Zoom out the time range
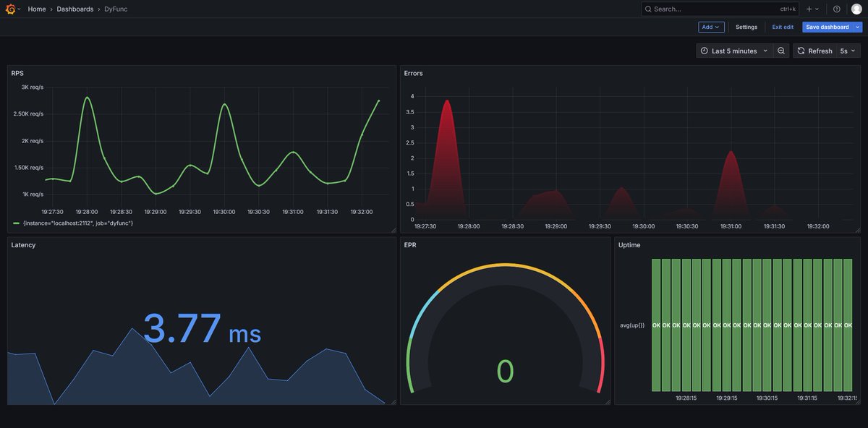This screenshot has height=428, width=868. click(781, 51)
